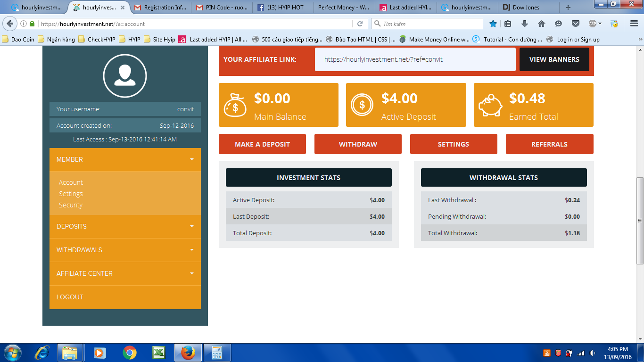The width and height of the screenshot is (644, 362).
Task: Click the Last Withdrawal value $0.24
Action: [x=572, y=200]
